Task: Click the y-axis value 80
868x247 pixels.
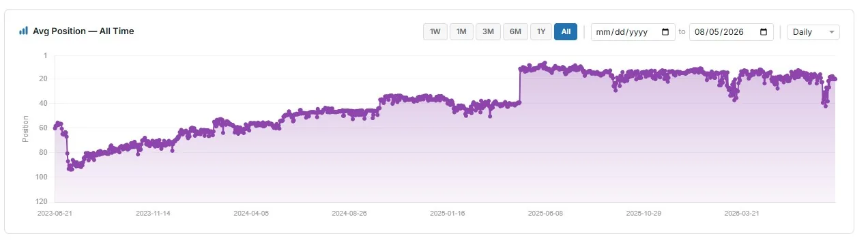Action: (44, 153)
